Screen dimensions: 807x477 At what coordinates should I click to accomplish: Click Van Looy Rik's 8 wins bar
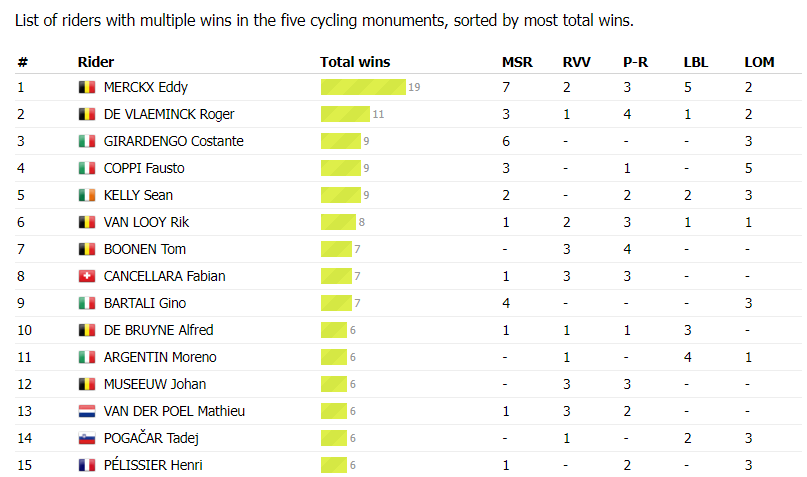tap(338, 222)
